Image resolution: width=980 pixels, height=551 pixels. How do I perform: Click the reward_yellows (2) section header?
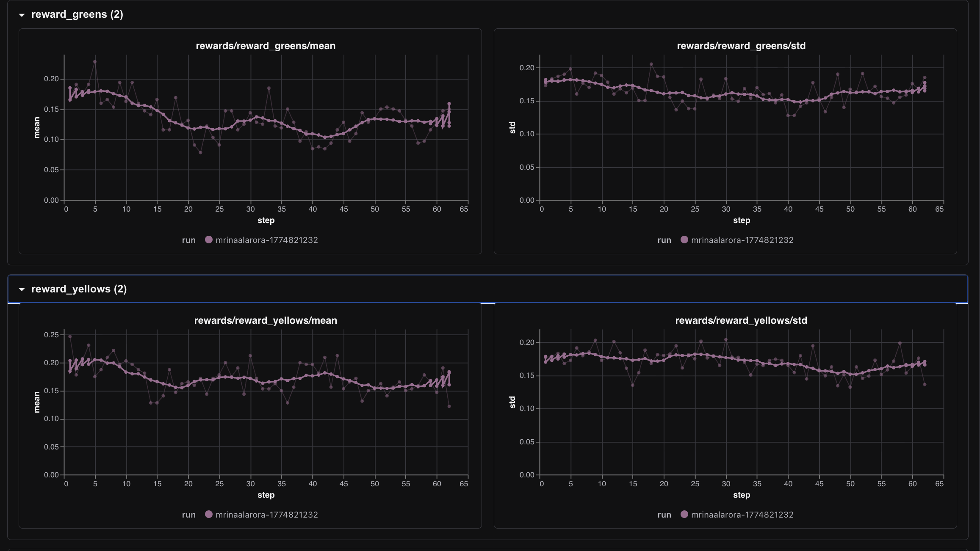tap(79, 289)
